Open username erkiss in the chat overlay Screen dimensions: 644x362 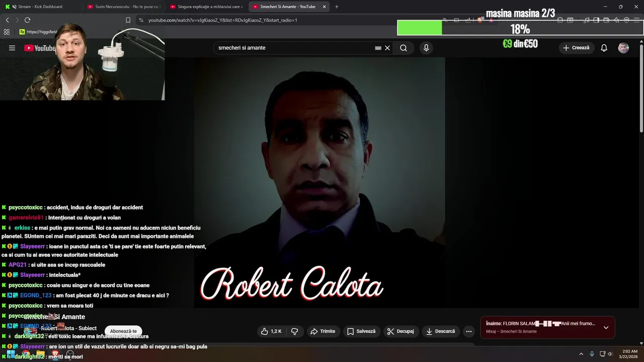coord(22,228)
